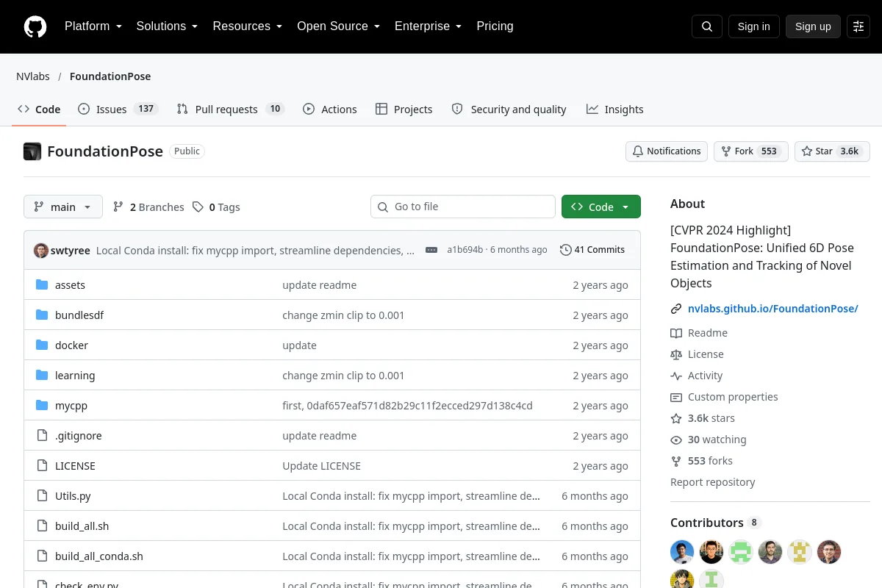Switch to Security and quality tab
882x588 pixels.
pos(509,110)
